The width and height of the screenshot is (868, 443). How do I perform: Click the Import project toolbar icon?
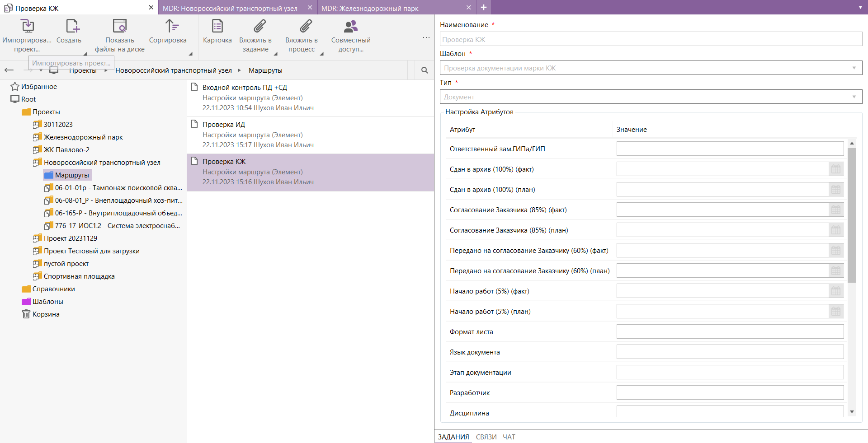[28, 26]
